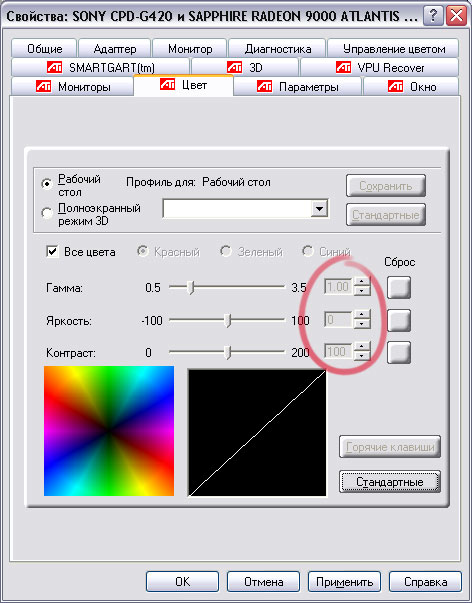Confirm with the OK button
472x603 pixels.
pyautogui.click(x=182, y=581)
